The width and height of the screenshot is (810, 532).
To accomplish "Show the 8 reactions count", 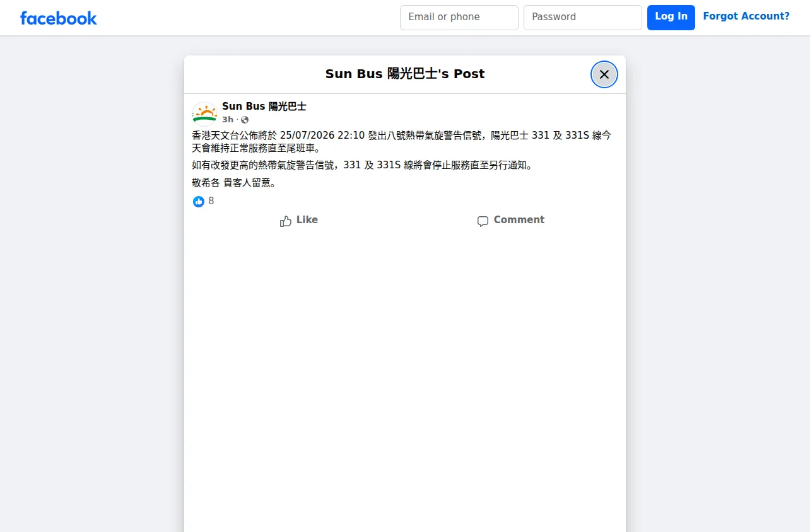I will point(211,201).
